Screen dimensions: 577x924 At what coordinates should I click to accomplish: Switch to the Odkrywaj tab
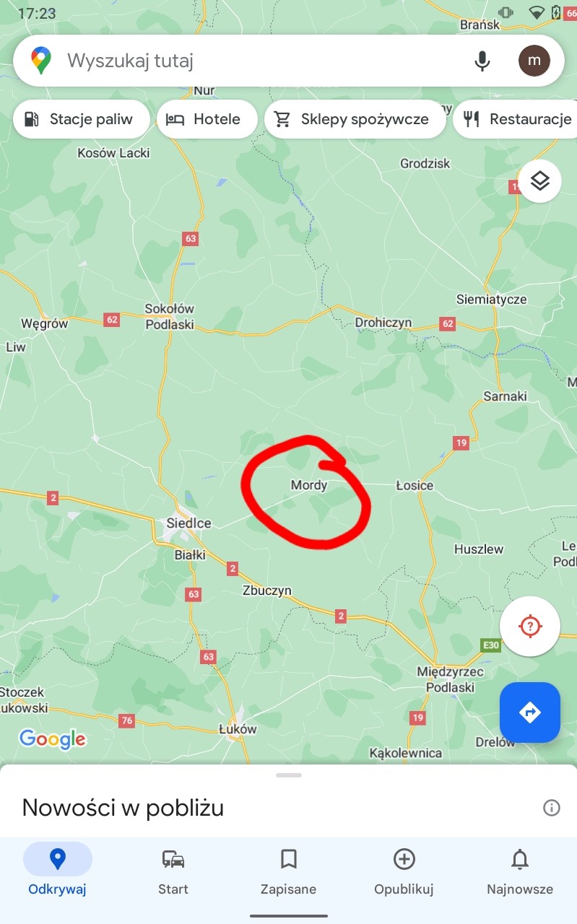coord(58,871)
